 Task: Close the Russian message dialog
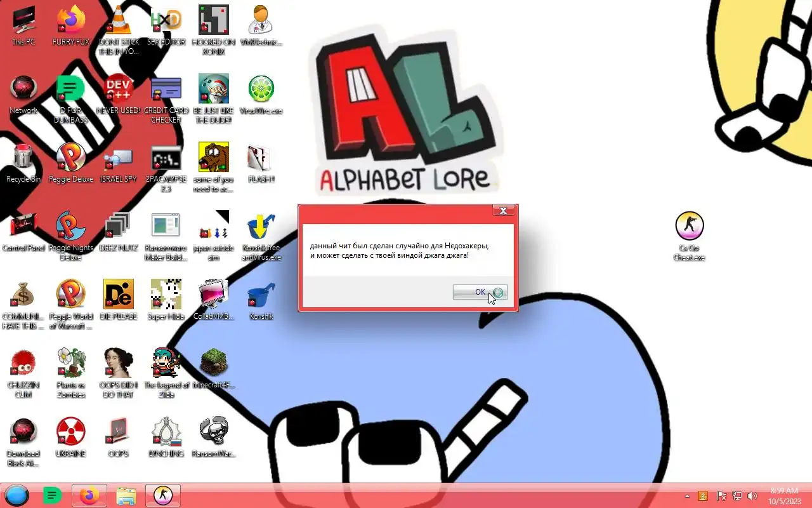pos(503,211)
